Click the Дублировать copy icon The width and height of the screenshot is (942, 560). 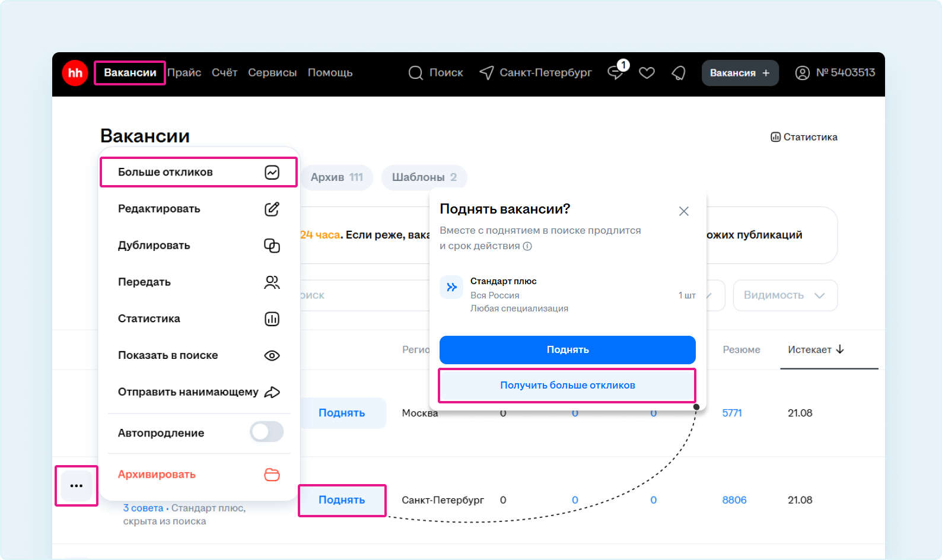(x=272, y=246)
